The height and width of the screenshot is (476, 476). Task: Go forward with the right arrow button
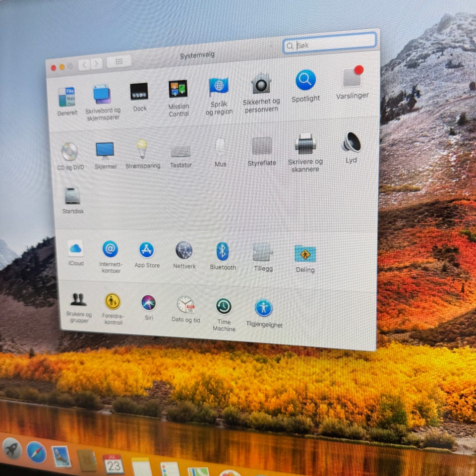[x=97, y=64]
